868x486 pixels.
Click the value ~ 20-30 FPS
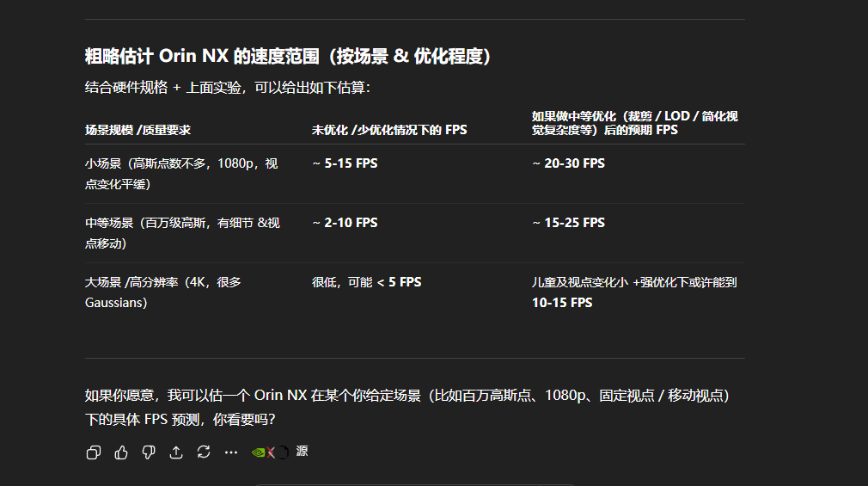[569, 163]
